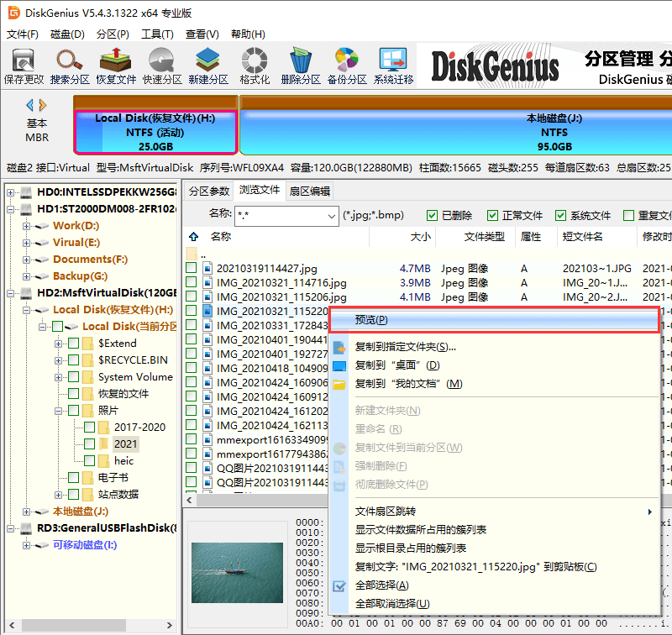Click the Select All (全部选择) checkmark icon
Image resolution: width=672 pixels, height=635 pixels.
[339, 585]
